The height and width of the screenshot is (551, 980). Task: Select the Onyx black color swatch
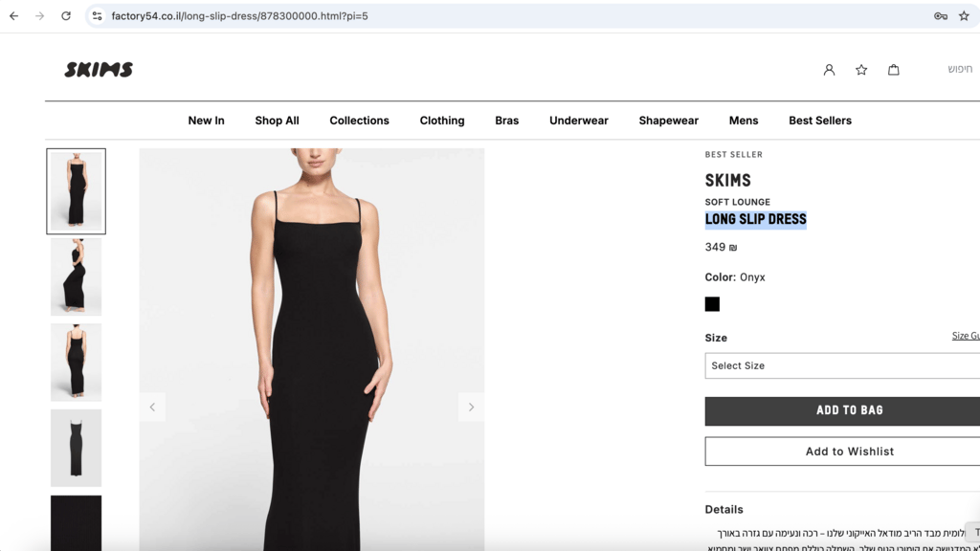pos(712,304)
